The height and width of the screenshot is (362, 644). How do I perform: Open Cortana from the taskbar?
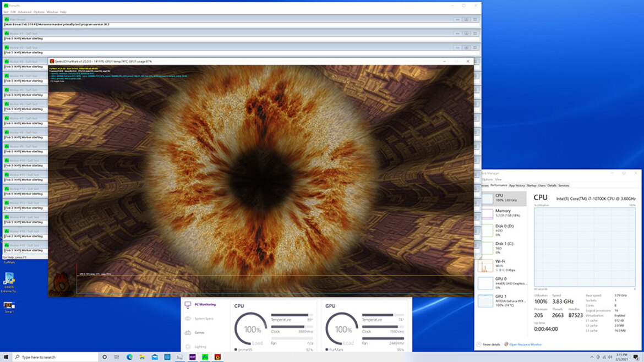(x=105, y=357)
